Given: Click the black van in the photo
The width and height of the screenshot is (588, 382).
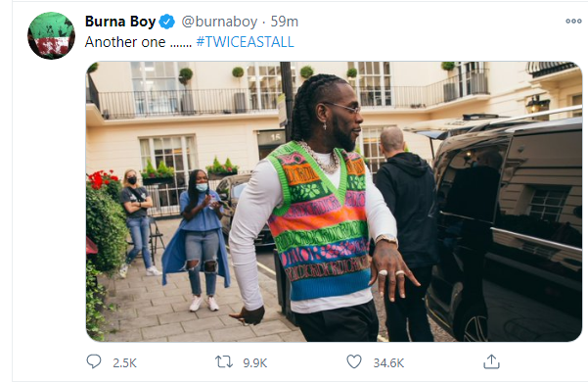Looking at the screenshot, I should (505, 229).
